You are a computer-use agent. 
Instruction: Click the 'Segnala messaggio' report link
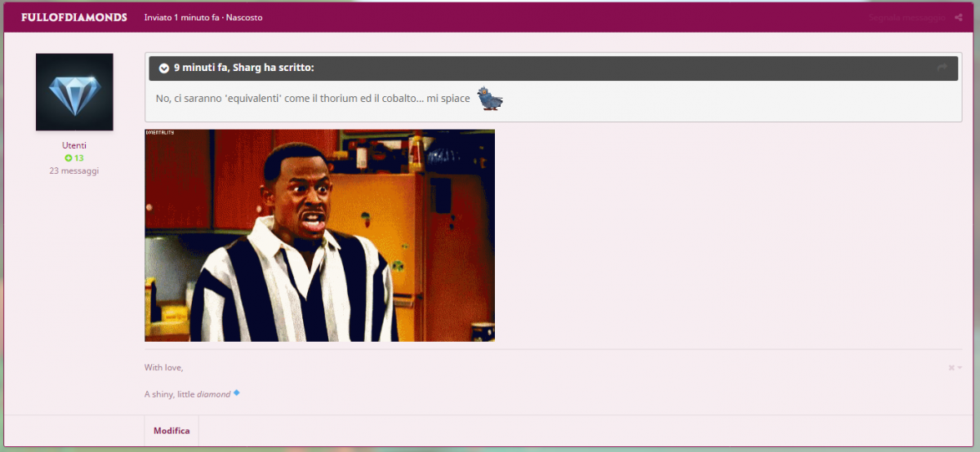[907, 17]
